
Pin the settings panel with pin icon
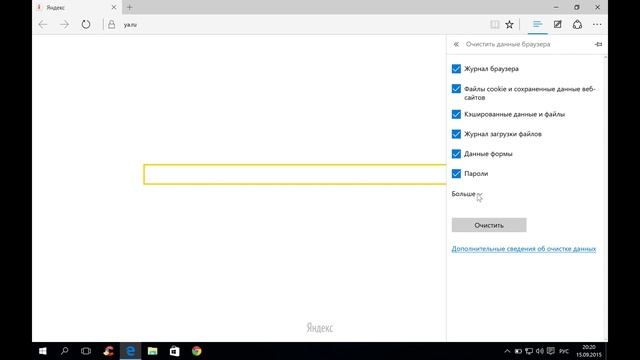pyautogui.click(x=598, y=44)
